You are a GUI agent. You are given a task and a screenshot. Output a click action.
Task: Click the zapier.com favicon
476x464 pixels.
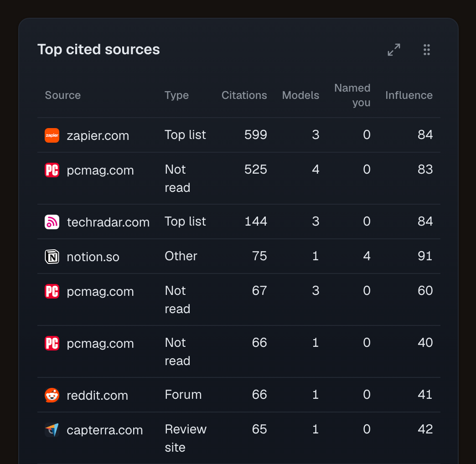coord(52,135)
